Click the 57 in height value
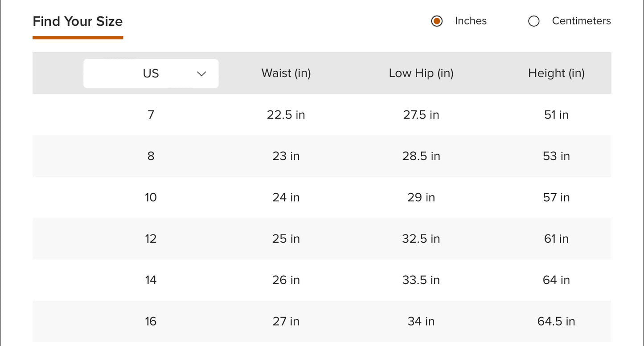 pos(556,197)
